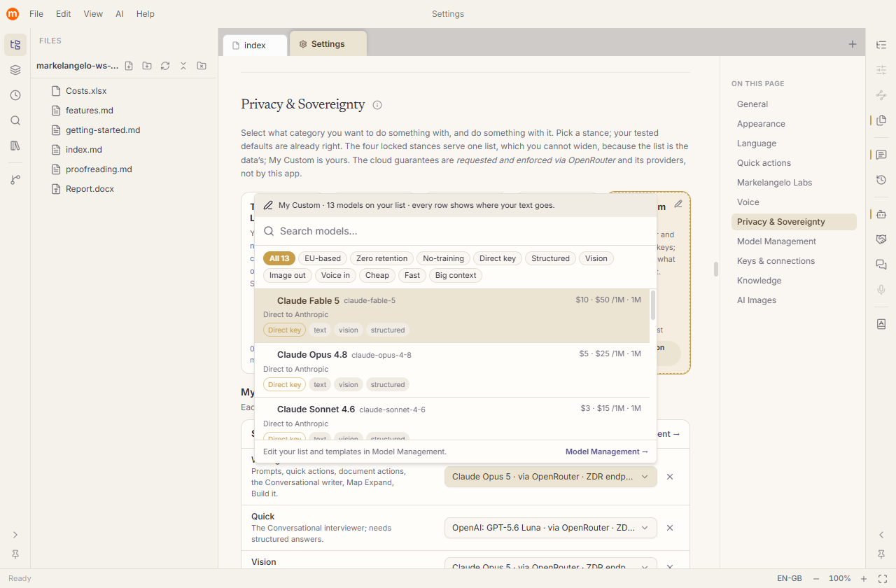Open the library books panel icon
This screenshot has width=896, height=588.
tap(15, 146)
